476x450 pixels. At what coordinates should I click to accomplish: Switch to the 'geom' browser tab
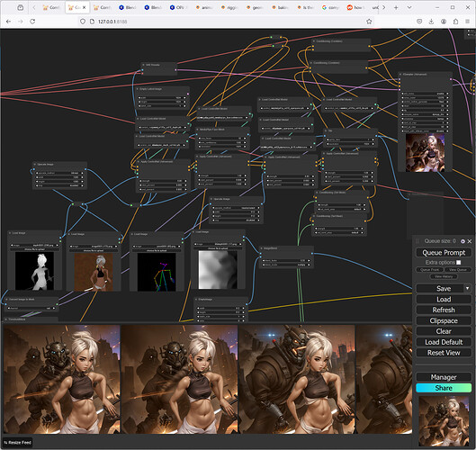coord(256,7)
